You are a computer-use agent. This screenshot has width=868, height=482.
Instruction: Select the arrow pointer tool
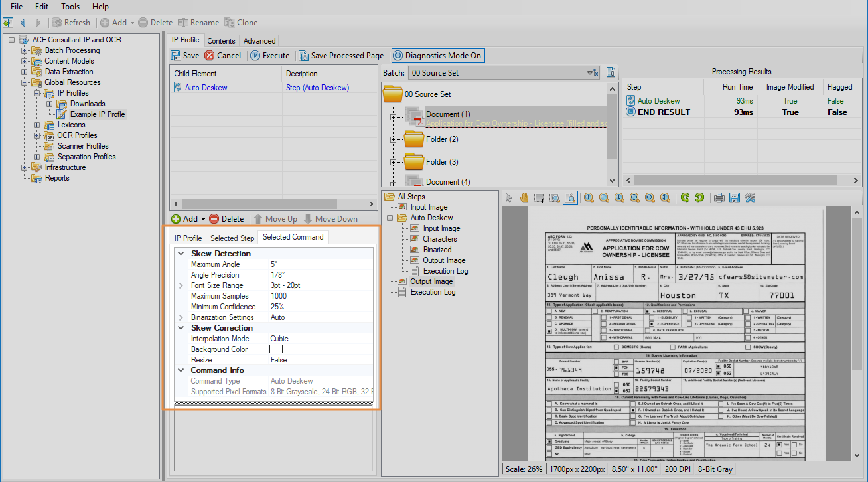tap(509, 197)
